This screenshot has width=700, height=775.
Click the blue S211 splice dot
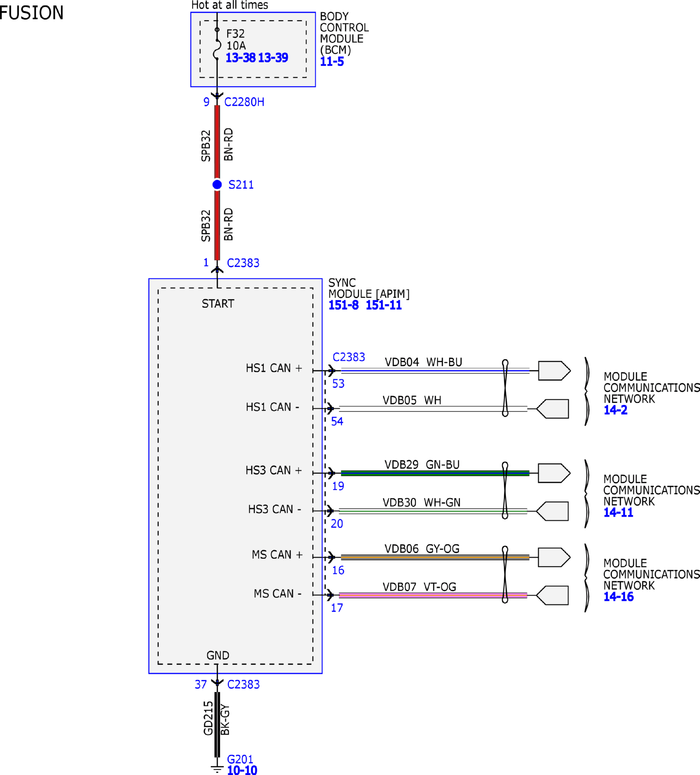217,185
